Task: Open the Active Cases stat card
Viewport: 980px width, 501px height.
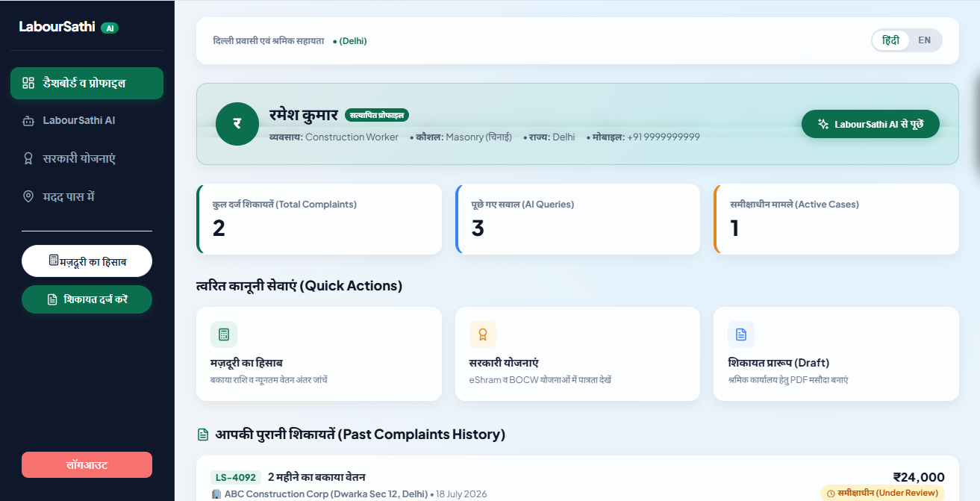Action: (836, 220)
